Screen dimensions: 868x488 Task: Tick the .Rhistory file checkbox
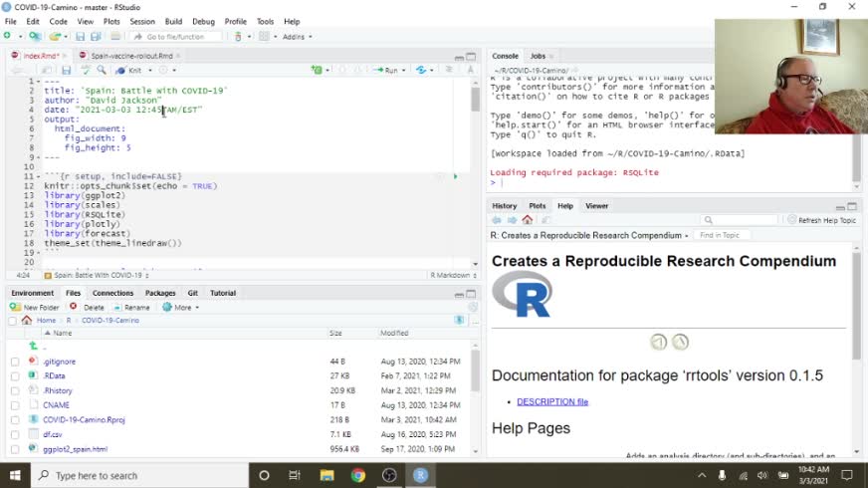coord(15,391)
